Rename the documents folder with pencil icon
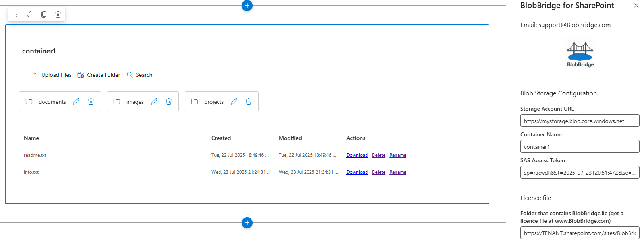The image size is (644, 251). tap(76, 101)
